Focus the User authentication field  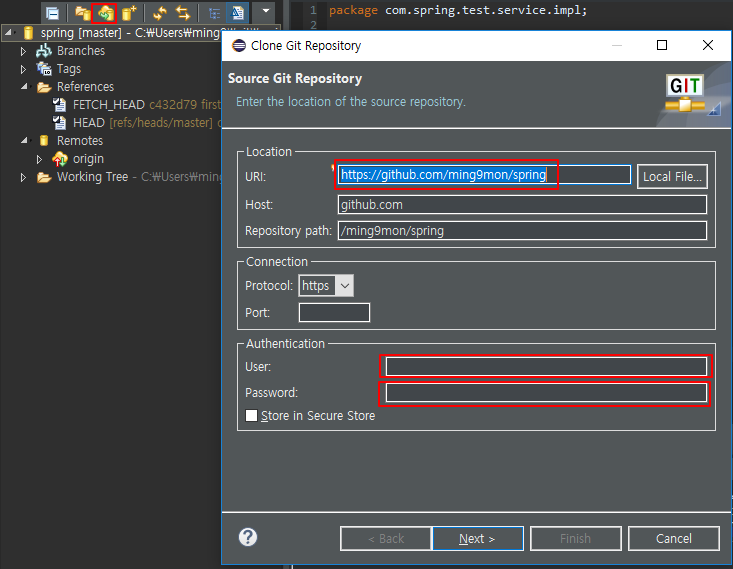coord(546,366)
